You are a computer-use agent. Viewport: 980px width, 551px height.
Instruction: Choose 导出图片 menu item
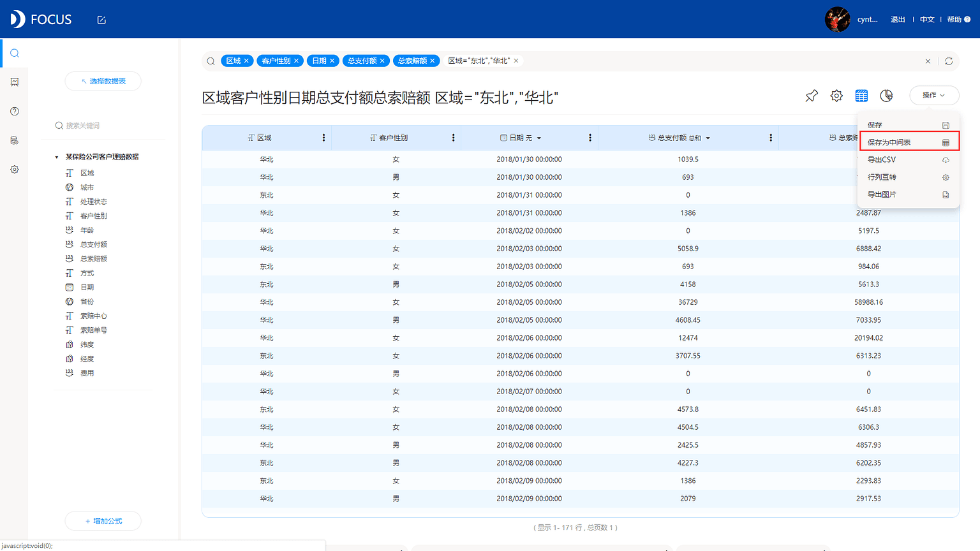pos(908,195)
